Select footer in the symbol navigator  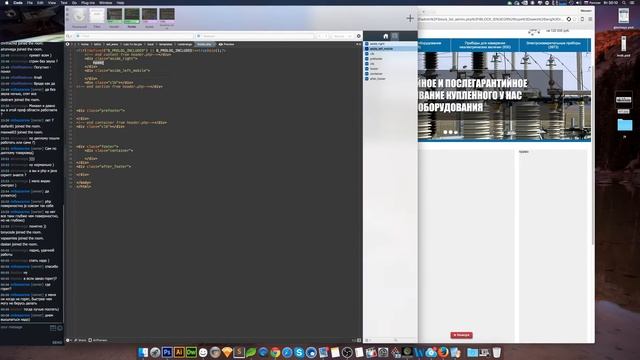tap(391, 69)
